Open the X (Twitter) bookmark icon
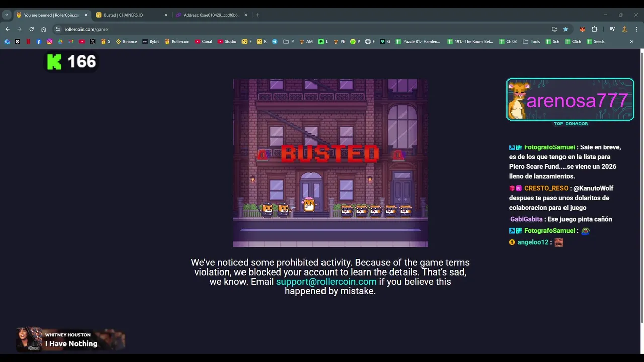 tap(93, 42)
